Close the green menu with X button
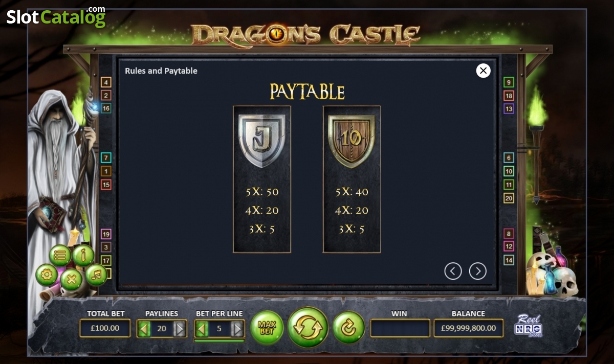This screenshot has height=364, width=614. (x=72, y=280)
